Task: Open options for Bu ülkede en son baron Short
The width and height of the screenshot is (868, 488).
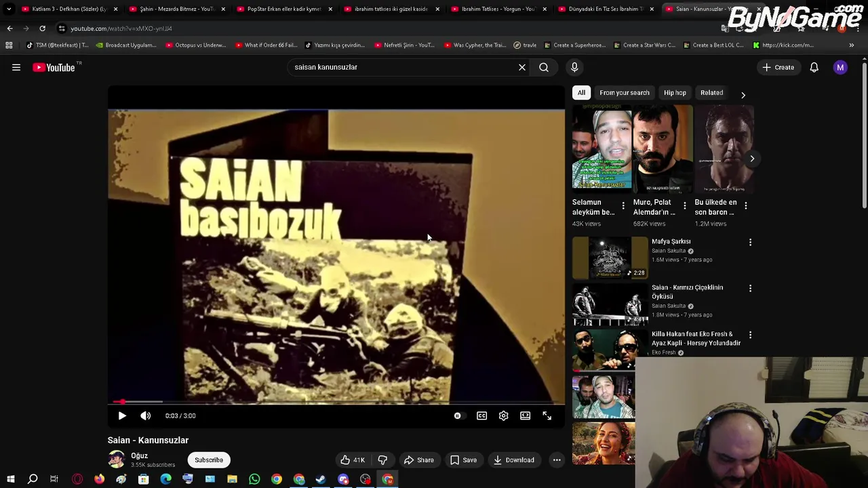Action: (745, 205)
